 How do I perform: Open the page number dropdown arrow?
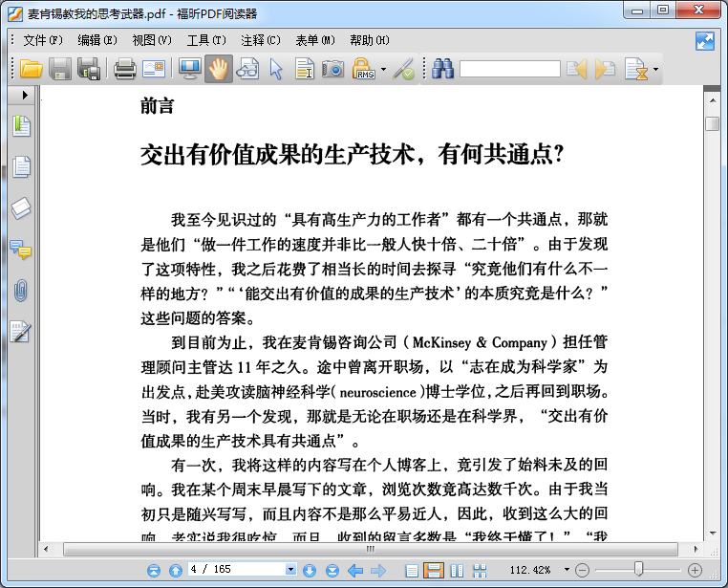click(x=291, y=570)
